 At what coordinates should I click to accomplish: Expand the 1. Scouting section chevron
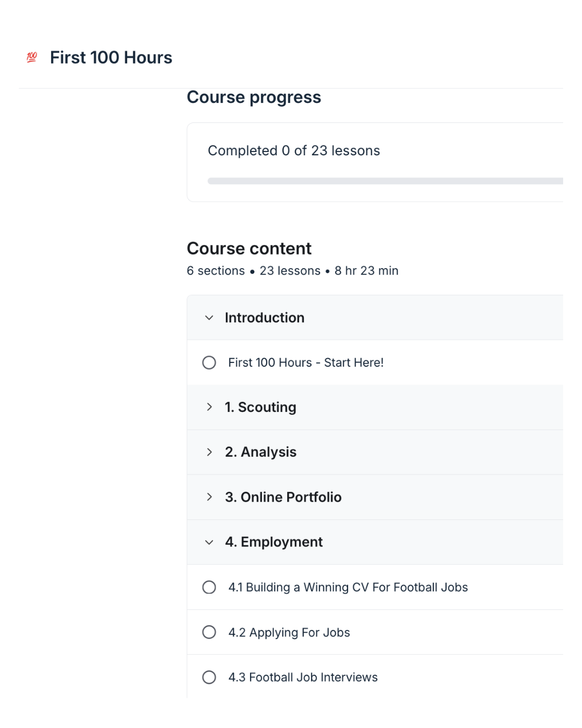point(209,407)
